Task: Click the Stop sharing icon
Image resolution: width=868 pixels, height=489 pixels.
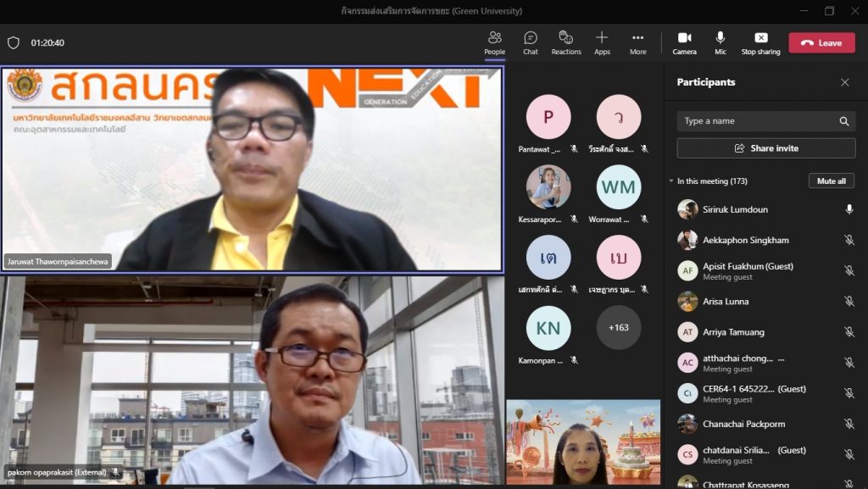Action: click(760, 38)
